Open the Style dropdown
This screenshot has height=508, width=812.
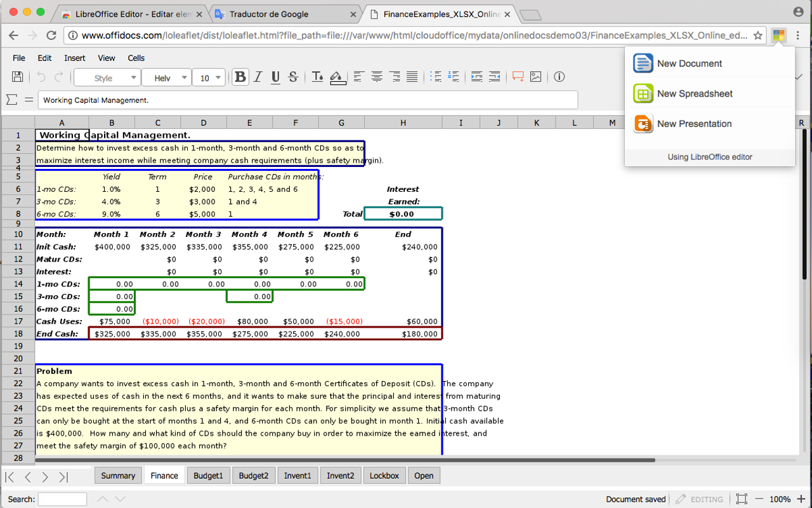(x=107, y=77)
